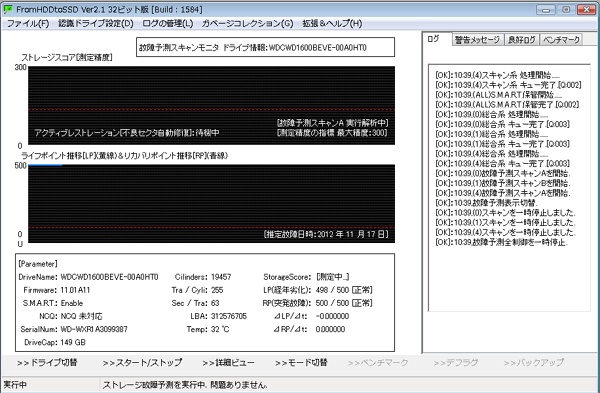Open the 拡張&ヘルプ(H) menu
Screen dimensions: 600x393
click(x=332, y=24)
